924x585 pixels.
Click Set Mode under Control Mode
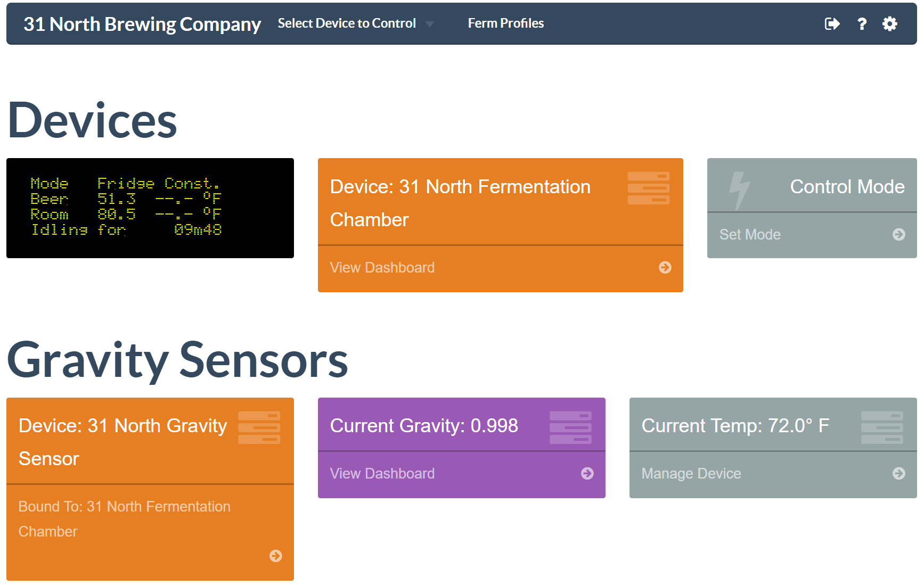(750, 234)
